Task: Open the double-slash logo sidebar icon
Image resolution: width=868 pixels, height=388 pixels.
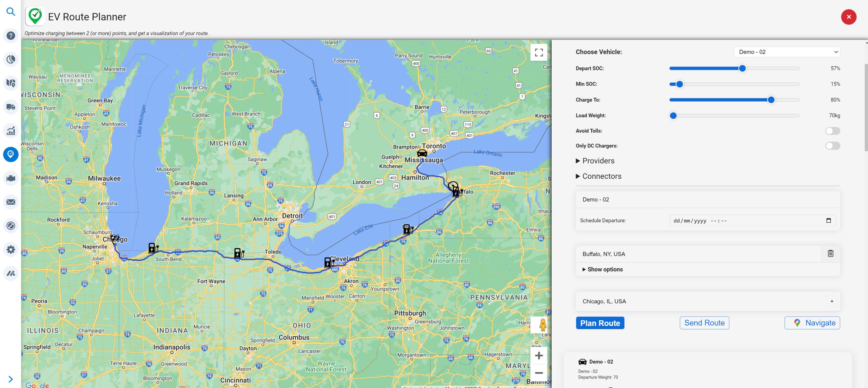Action: [x=11, y=273]
